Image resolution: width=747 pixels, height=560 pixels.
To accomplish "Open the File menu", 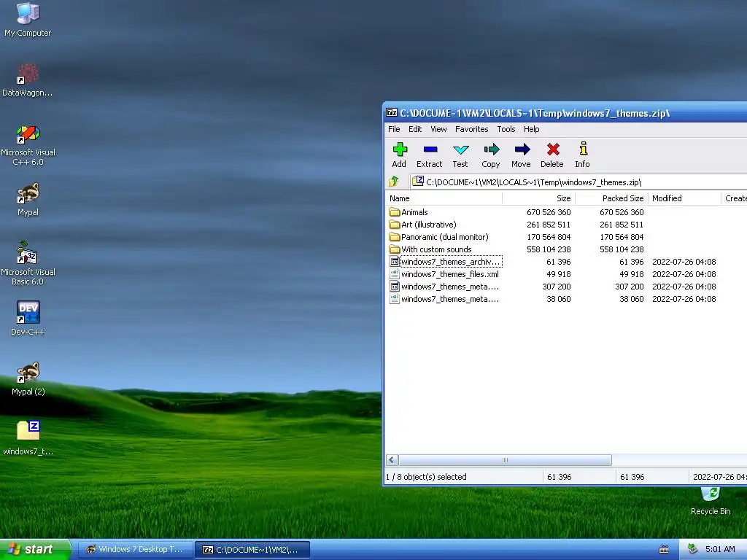I will pos(394,129).
